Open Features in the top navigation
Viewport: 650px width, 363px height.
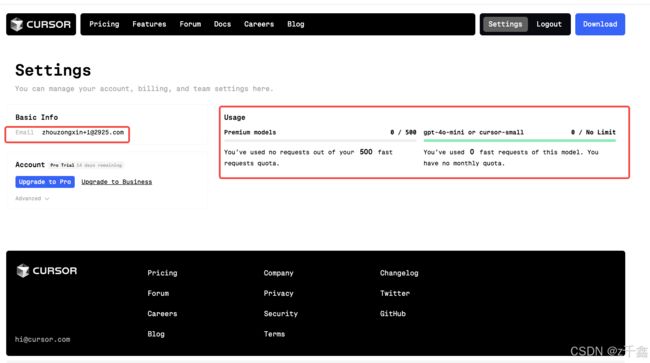[x=149, y=24]
